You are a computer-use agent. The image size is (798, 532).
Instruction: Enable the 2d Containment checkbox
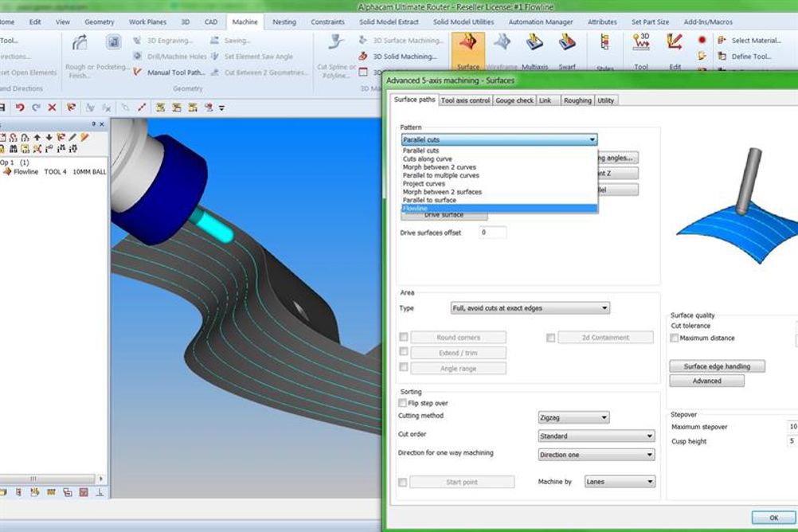click(550, 338)
